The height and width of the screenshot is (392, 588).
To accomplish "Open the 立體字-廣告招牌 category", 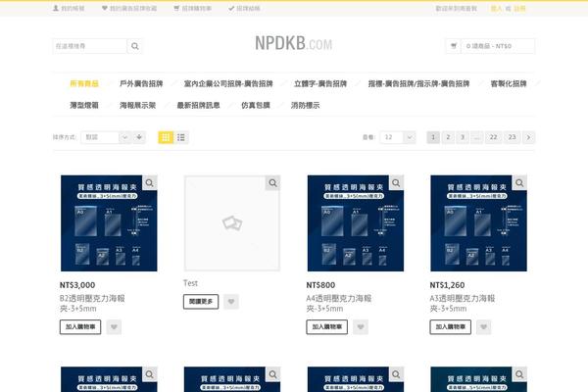I will (x=320, y=83).
